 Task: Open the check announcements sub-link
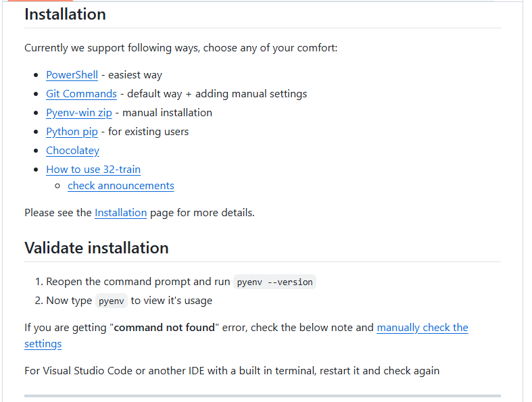(x=121, y=186)
